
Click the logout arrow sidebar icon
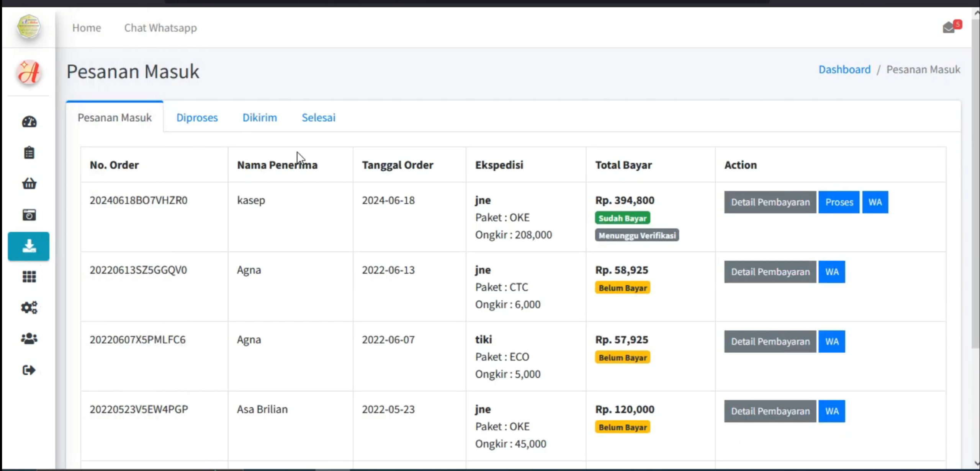coord(29,370)
